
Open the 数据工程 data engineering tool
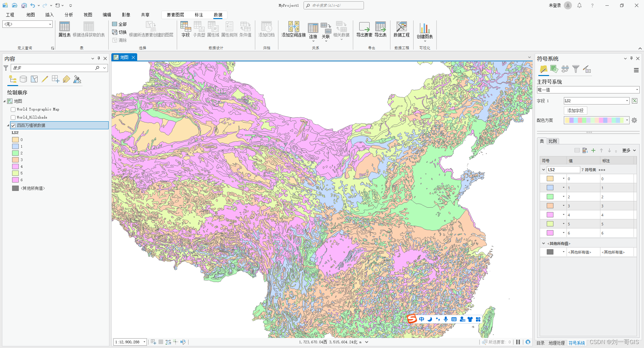click(x=401, y=29)
